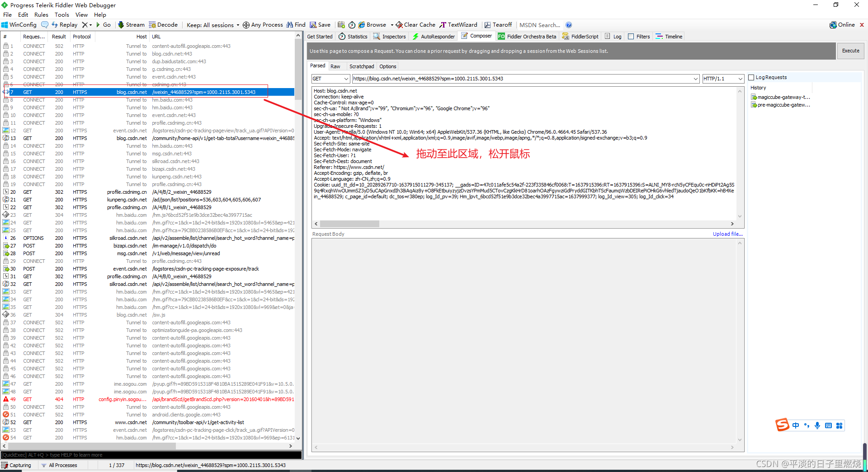Open the Sogou toolbox grid icon
Viewport: 868px width, 472px height.
pos(839,425)
